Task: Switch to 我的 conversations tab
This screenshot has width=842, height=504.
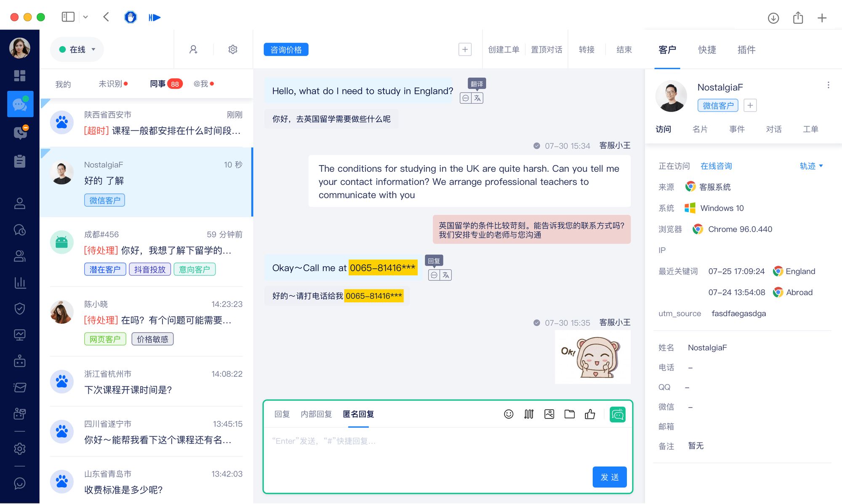Action: (x=63, y=84)
